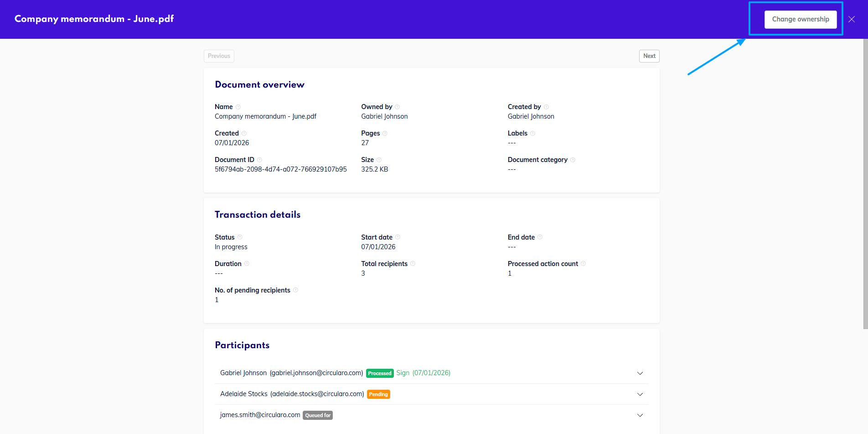Click the info icon next to Owned by
This screenshot has height=434, width=868.
[397, 107]
